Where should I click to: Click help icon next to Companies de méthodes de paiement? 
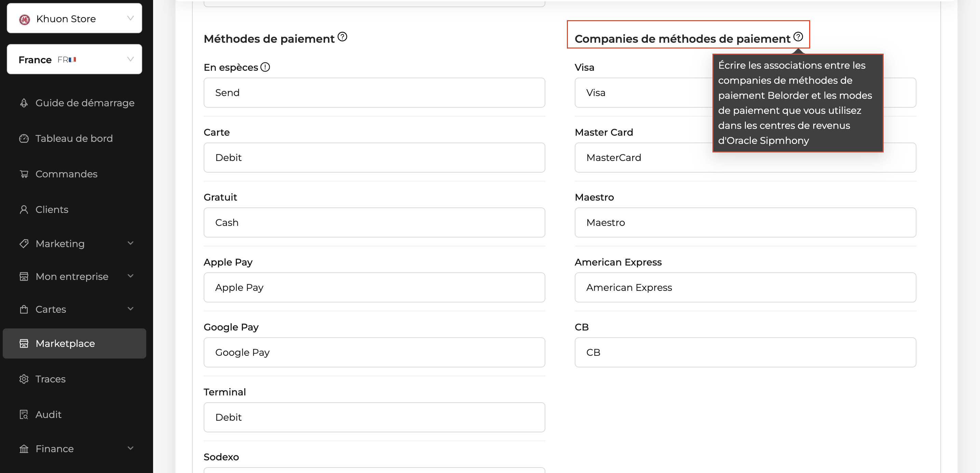(x=798, y=37)
